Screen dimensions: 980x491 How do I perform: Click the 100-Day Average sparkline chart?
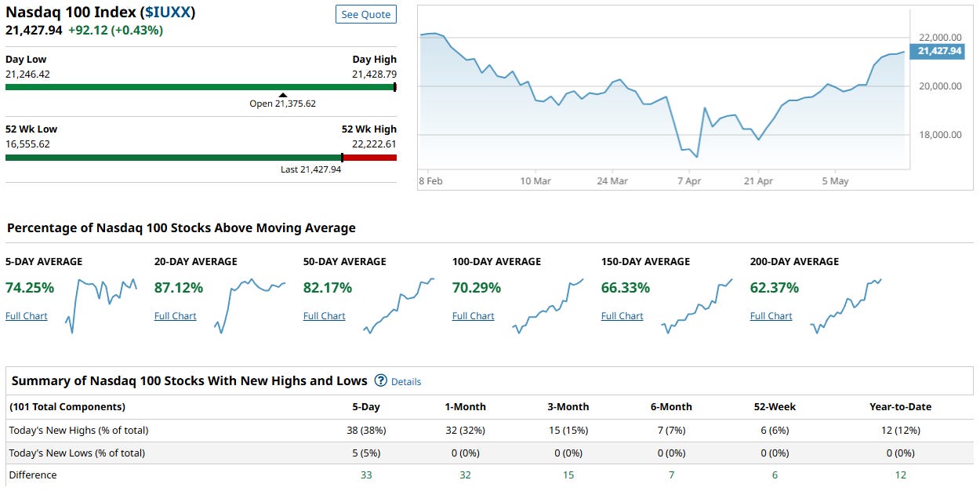pos(548,305)
